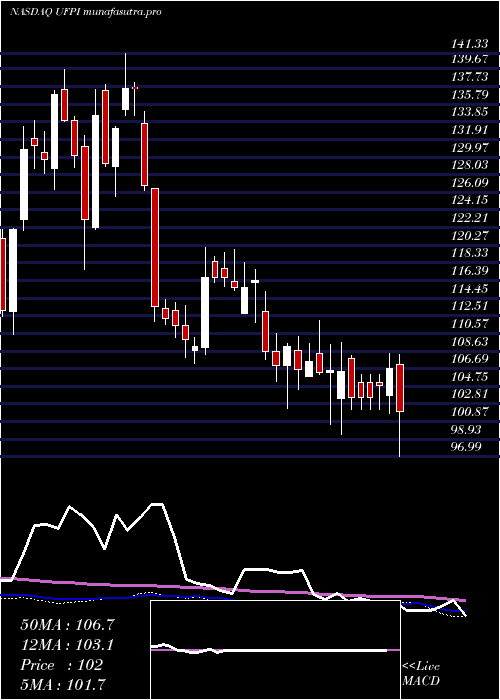Select the 118.33 price axis label
The image size is (500, 700).
[470, 253]
